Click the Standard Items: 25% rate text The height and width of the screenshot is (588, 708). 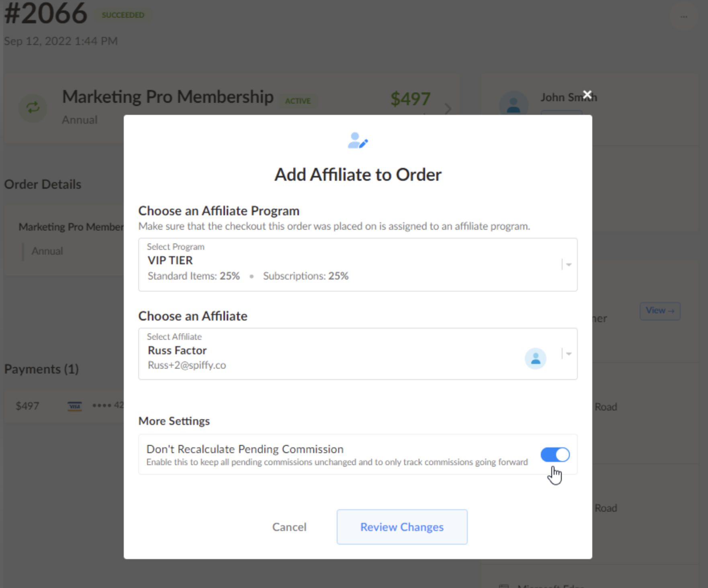[194, 276]
